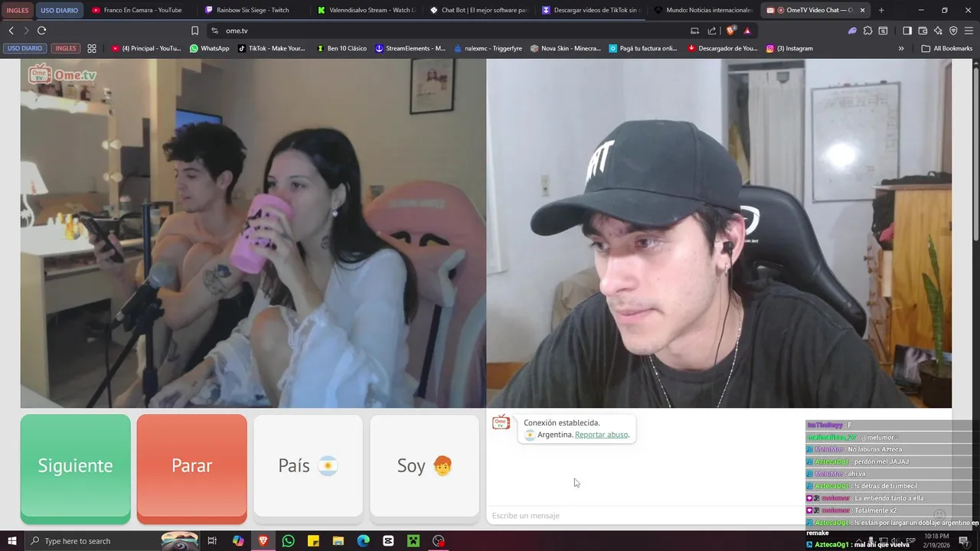Image resolution: width=980 pixels, height=551 pixels.
Task: Close the OmeTV Video Chat tab
Action: click(x=862, y=10)
